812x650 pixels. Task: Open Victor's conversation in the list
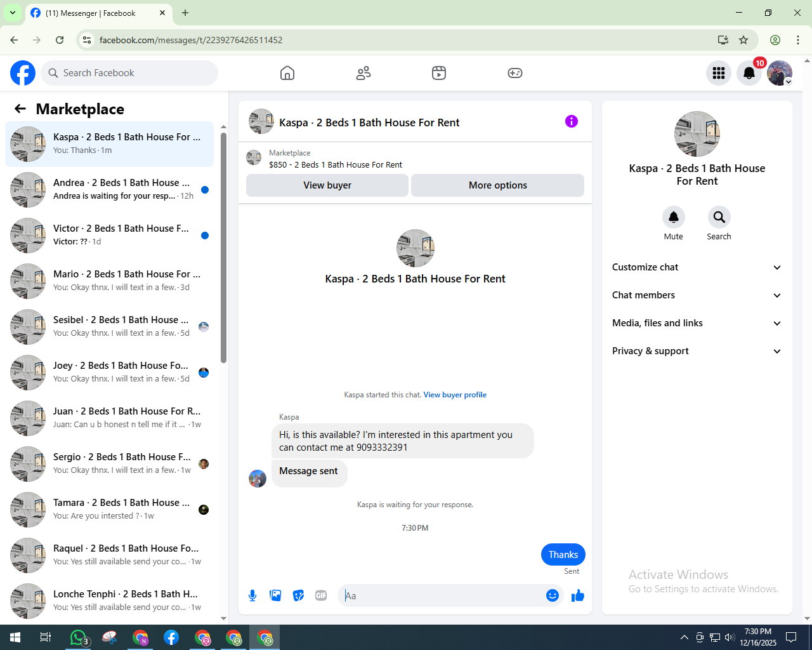pyautogui.click(x=110, y=235)
